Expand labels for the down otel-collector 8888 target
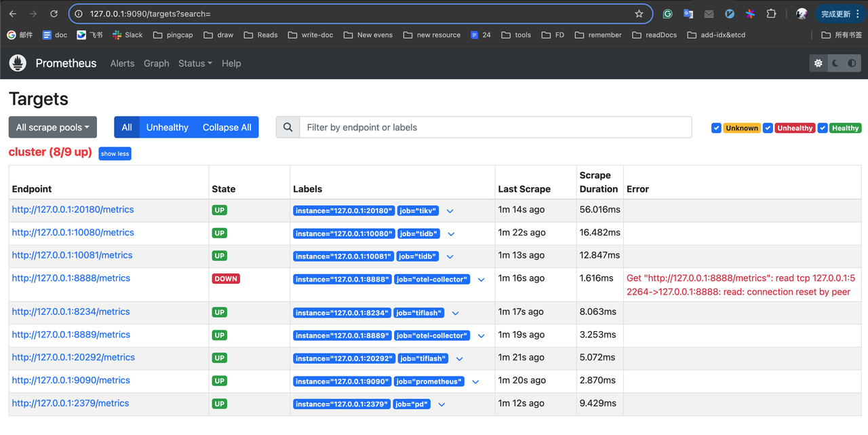 pos(481,280)
